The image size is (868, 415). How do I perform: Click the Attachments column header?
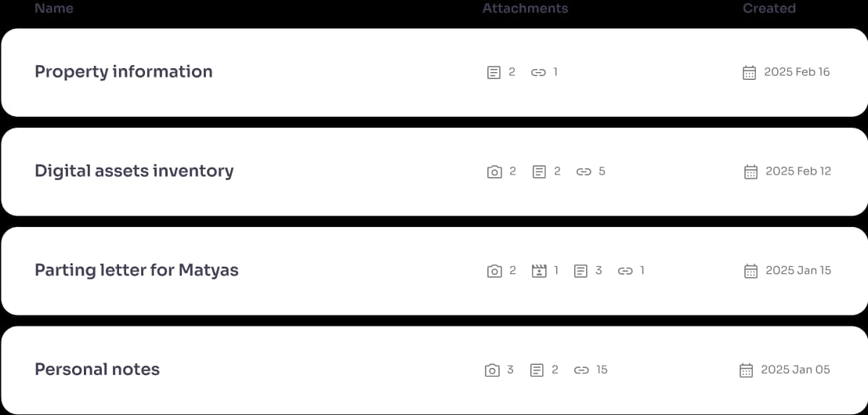[x=526, y=9]
